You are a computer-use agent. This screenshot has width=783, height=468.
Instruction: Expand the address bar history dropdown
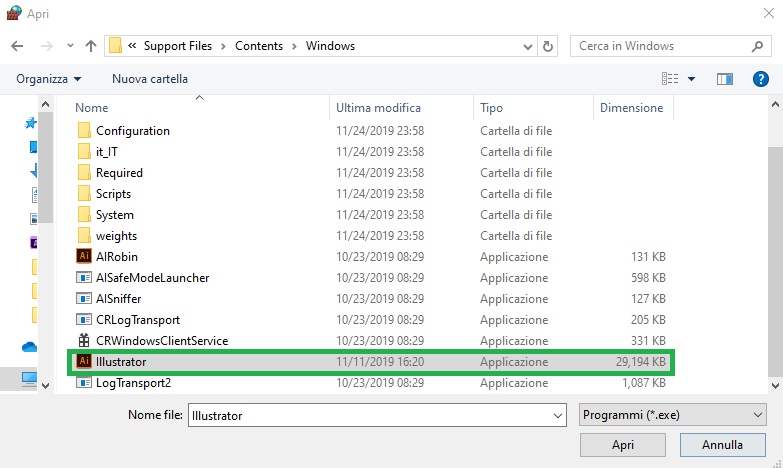click(x=527, y=46)
